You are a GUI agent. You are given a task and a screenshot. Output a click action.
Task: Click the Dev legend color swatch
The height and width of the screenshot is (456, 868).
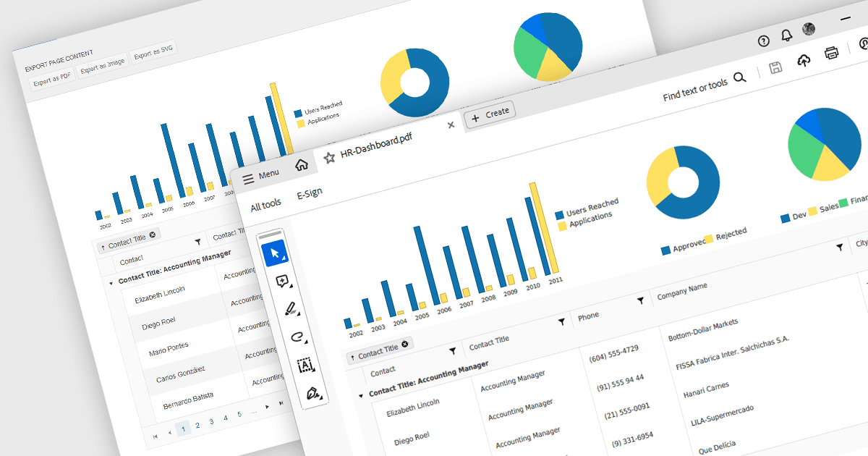coord(786,218)
